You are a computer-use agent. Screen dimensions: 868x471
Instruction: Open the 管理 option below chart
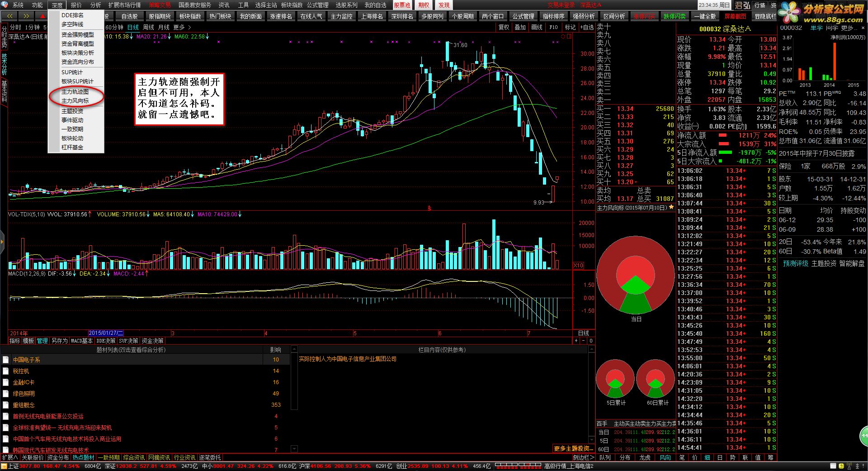coord(42,341)
